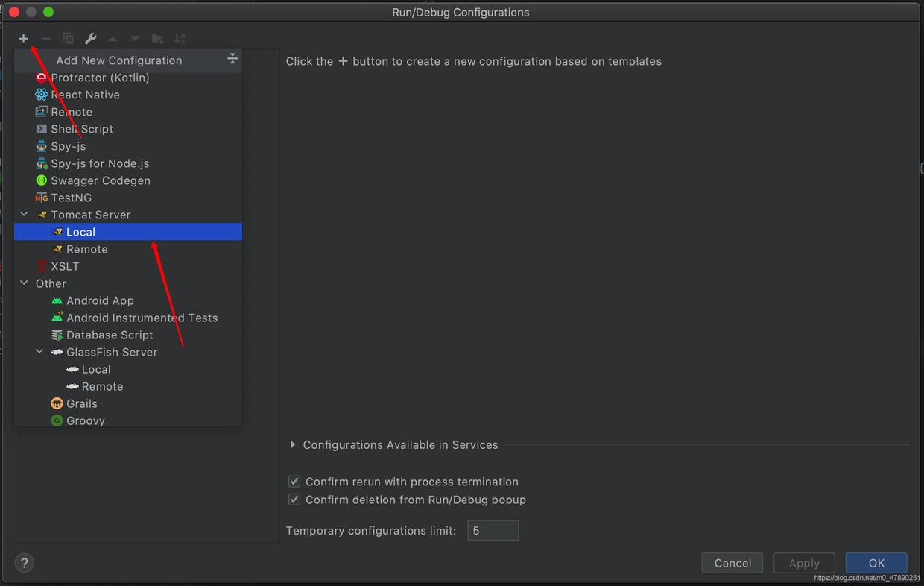Click the Protractor (Kotlin) label
This screenshot has height=586, width=924.
[100, 78]
